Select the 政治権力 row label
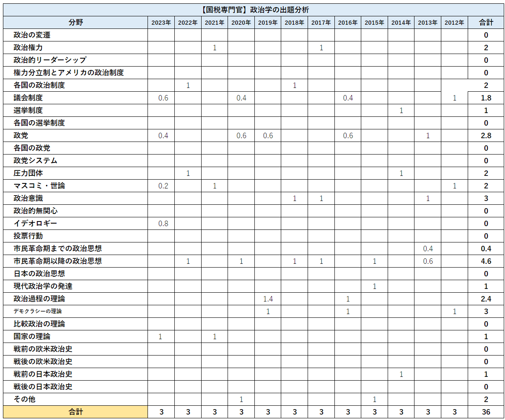 (28, 48)
